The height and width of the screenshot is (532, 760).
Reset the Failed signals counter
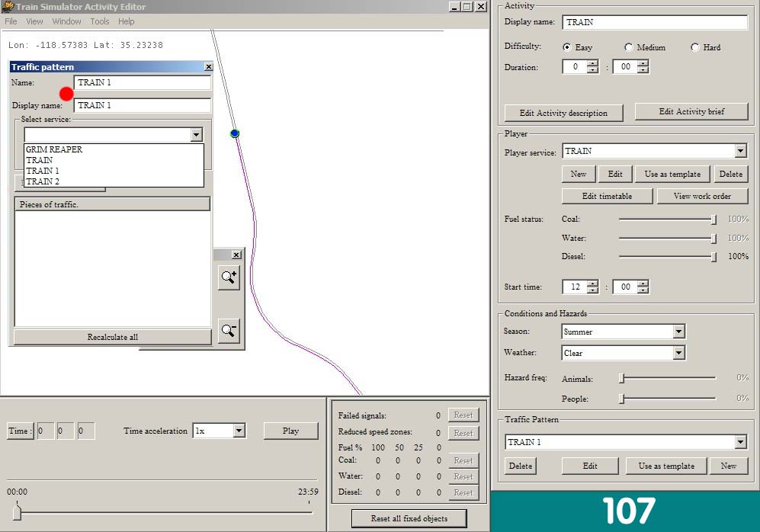(x=463, y=415)
